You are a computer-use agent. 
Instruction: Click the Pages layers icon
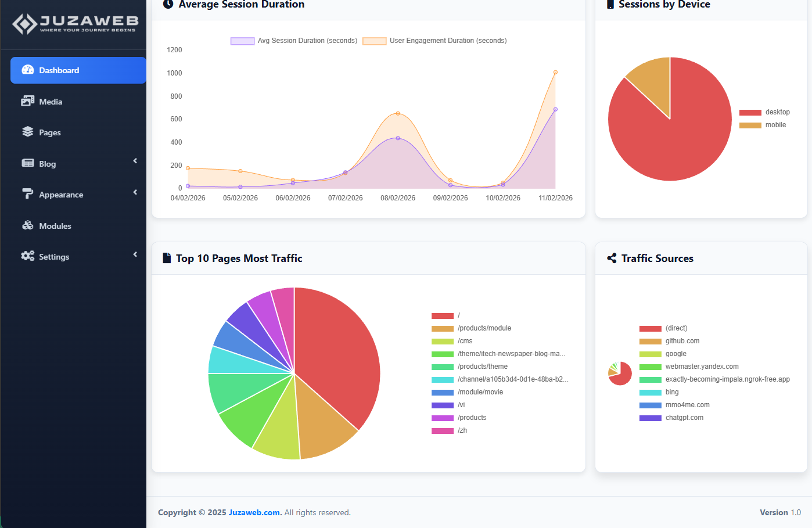click(x=28, y=132)
